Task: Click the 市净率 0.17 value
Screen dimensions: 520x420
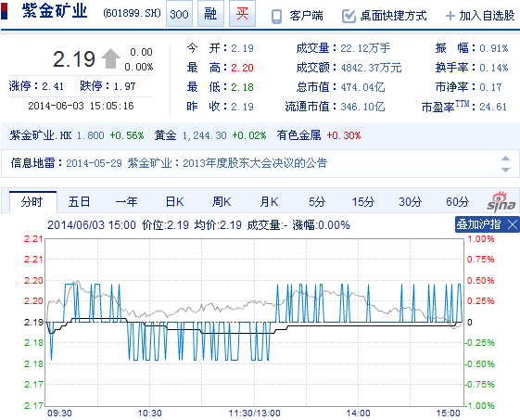Action: pos(490,87)
